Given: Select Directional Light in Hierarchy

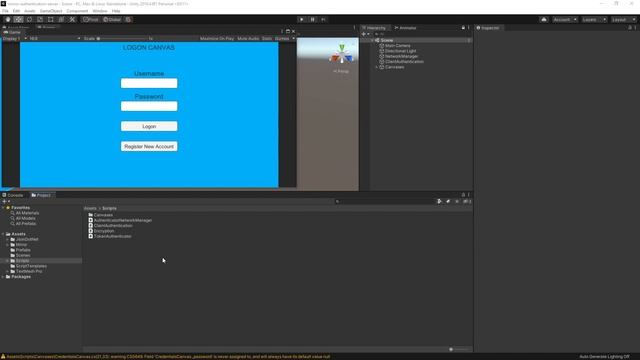Looking at the screenshot, I should click(x=400, y=51).
